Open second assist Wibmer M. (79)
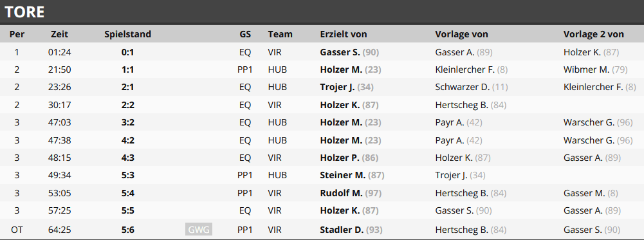The width and height of the screenshot is (644, 240). click(x=596, y=70)
